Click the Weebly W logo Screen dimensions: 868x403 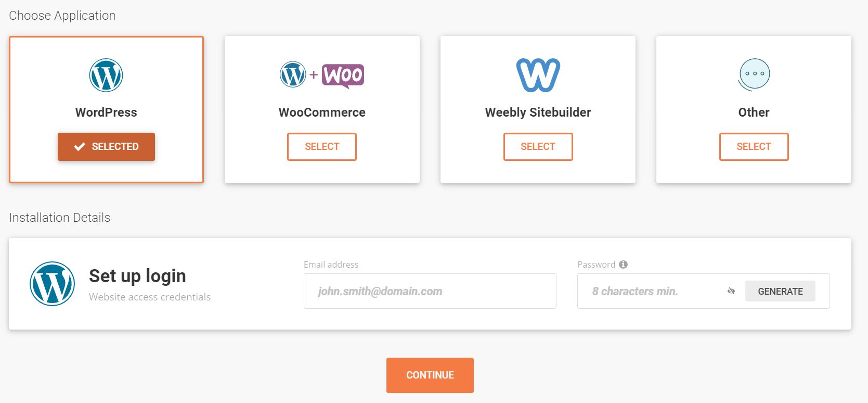(x=538, y=75)
